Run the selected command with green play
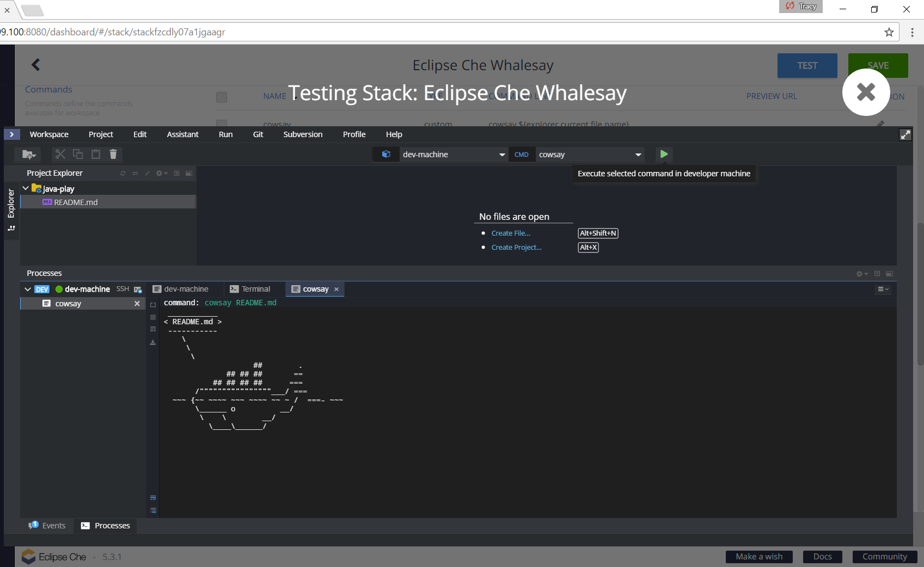Viewport: 924px width, 567px height. (664, 155)
